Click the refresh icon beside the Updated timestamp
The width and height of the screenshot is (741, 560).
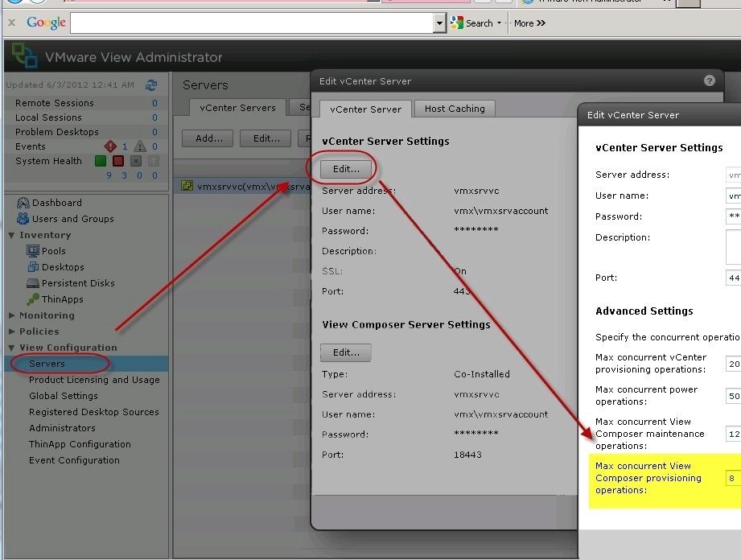(151, 85)
